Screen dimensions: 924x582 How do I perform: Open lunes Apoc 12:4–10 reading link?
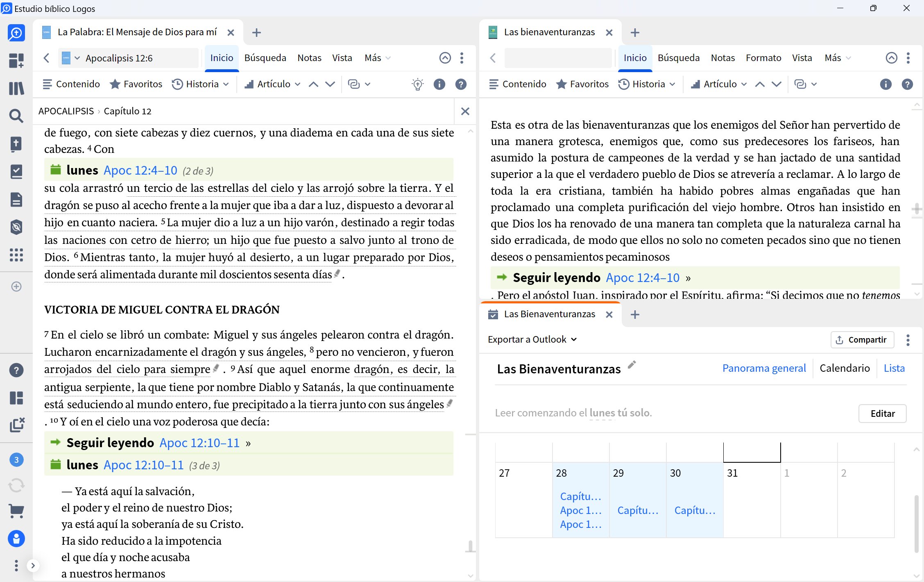point(140,170)
